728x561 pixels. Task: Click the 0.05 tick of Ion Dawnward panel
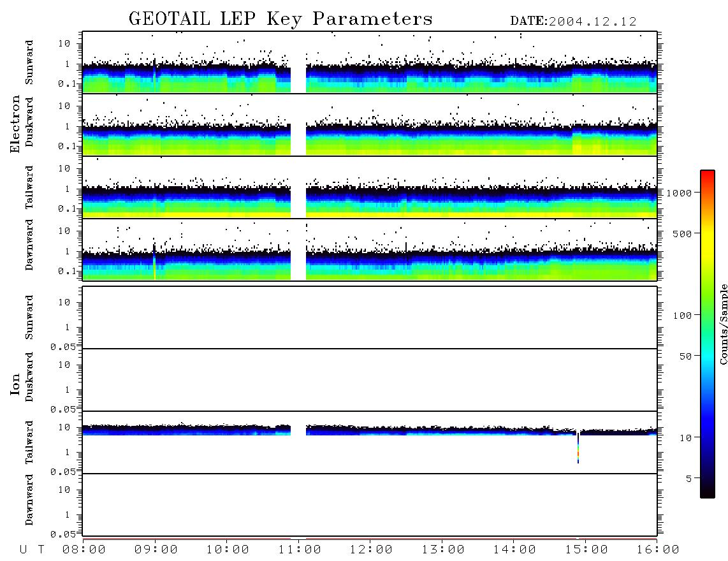tap(62, 534)
